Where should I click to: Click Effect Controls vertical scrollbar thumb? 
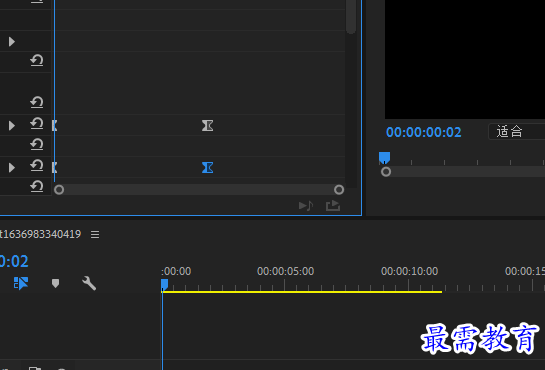(x=351, y=16)
